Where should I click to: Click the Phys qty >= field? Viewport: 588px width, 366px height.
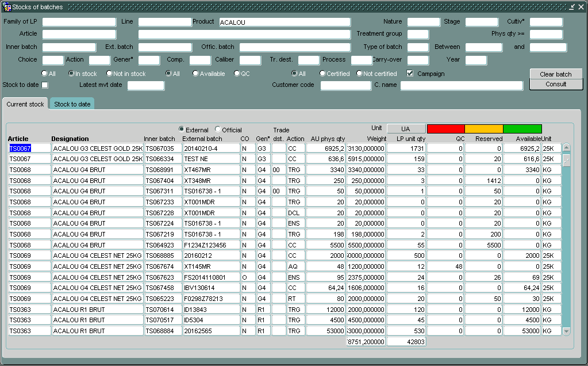click(547, 34)
